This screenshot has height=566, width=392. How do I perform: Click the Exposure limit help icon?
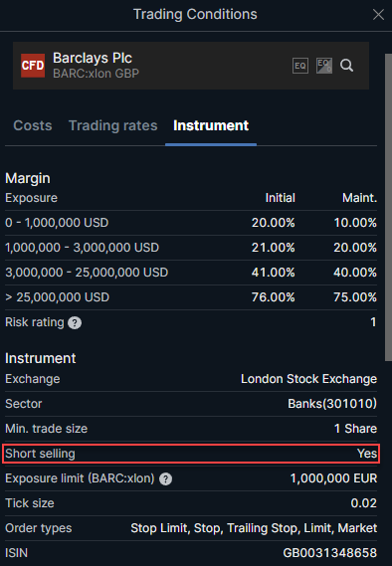click(166, 479)
